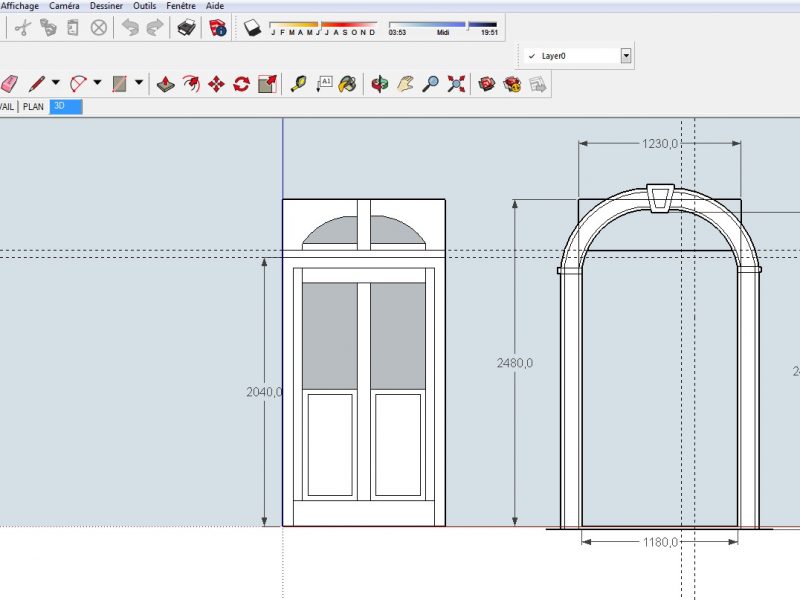Click the 1180,0 dimension label

[x=660, y=542]
